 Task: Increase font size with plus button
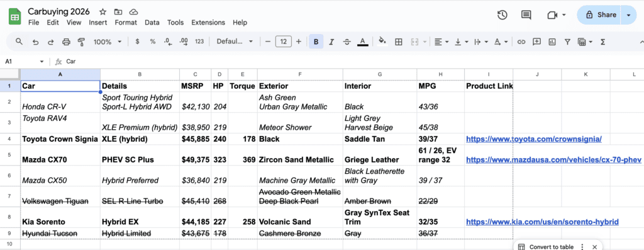(x=299, y=42)
